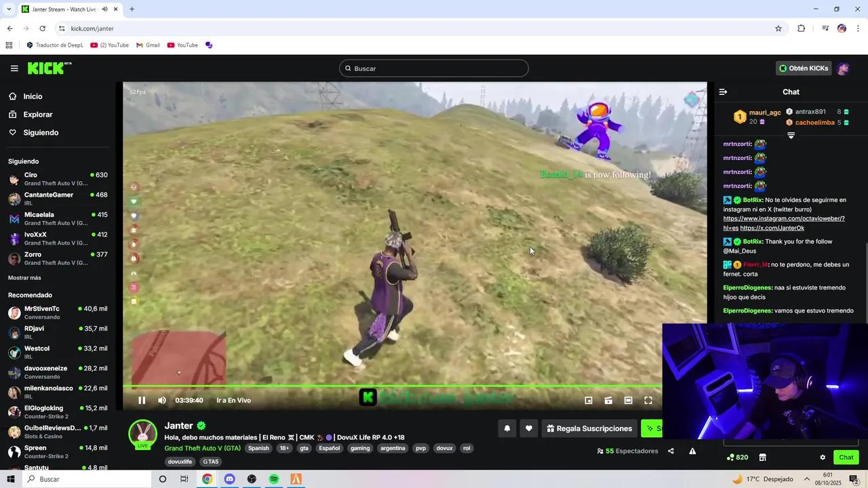Image resolution: width=868 pixels, height=488 pixels.
Task: Click Janter's channel avatar
Action: pyautogui.click(x=143, y=434)
